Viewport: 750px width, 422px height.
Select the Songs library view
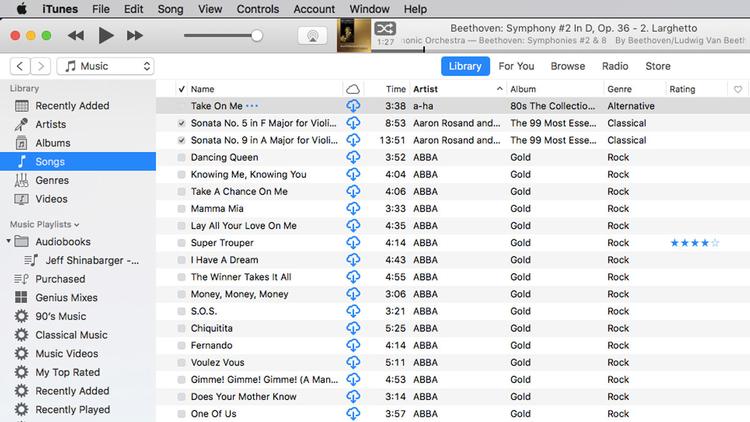(x=78, y=162)
